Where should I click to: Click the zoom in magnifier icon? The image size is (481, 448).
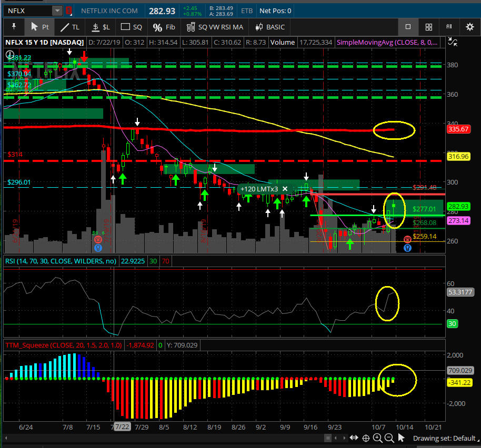click(378, 438)
